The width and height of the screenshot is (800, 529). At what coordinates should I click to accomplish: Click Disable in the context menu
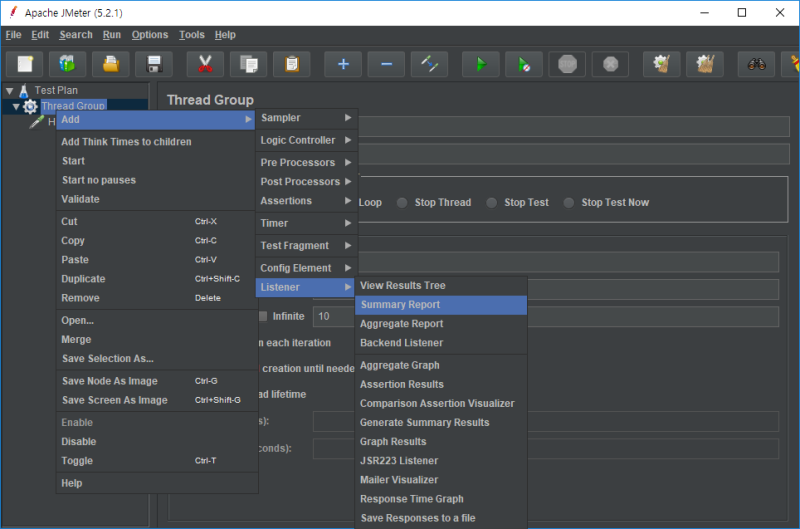click(x=156, y=442)
